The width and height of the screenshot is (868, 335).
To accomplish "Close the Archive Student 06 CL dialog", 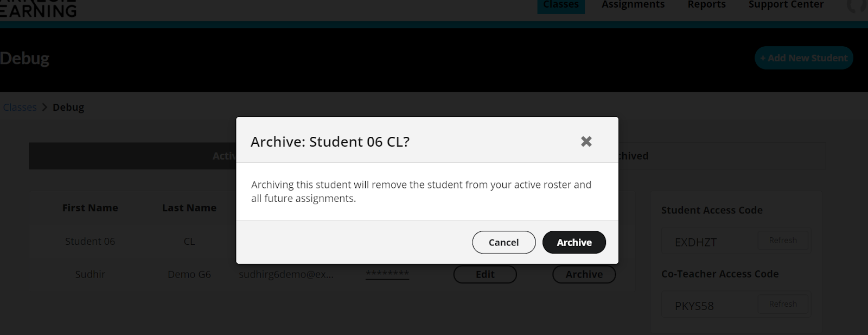I will pos(586,142).
